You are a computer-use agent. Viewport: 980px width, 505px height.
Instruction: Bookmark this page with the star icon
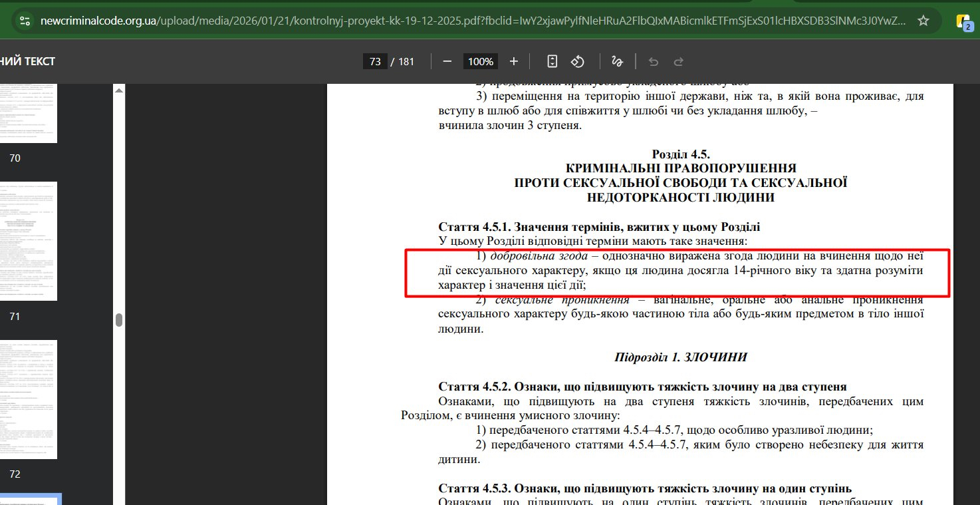923,21
